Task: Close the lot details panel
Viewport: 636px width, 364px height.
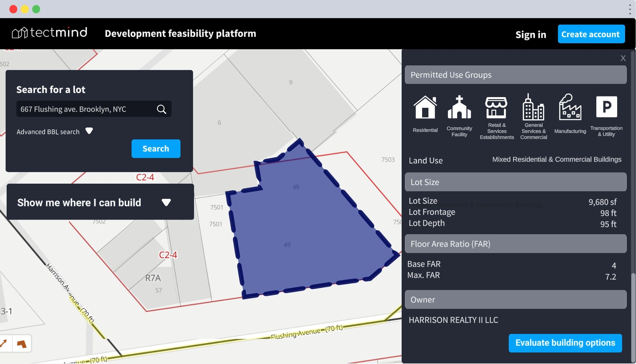Action: [623, 58]
